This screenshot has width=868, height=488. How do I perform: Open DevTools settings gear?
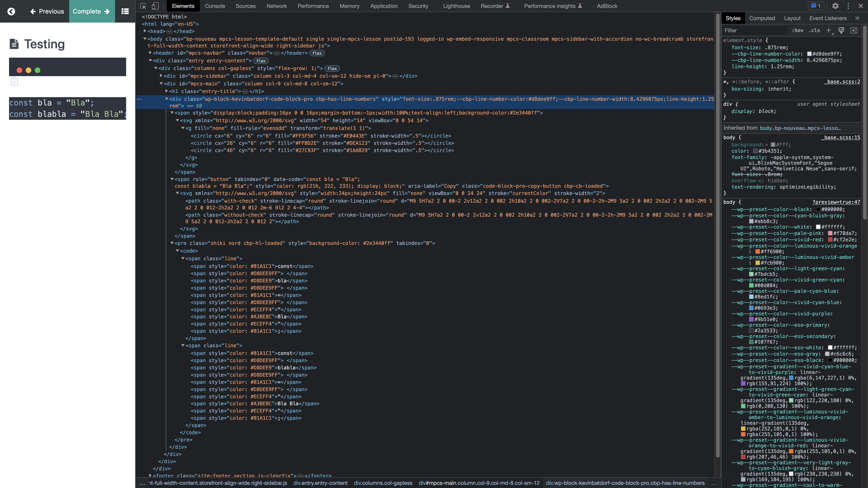(836, 6)
